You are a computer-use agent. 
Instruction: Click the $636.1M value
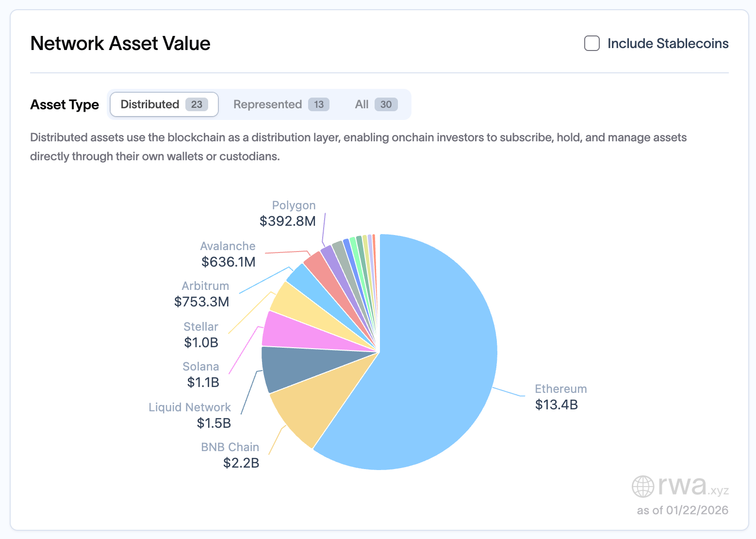229,262
